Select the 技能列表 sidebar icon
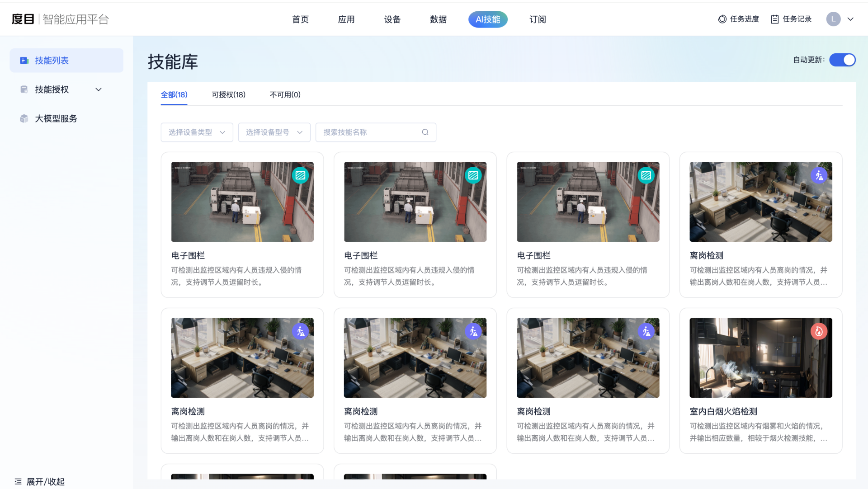 (24, 60)
